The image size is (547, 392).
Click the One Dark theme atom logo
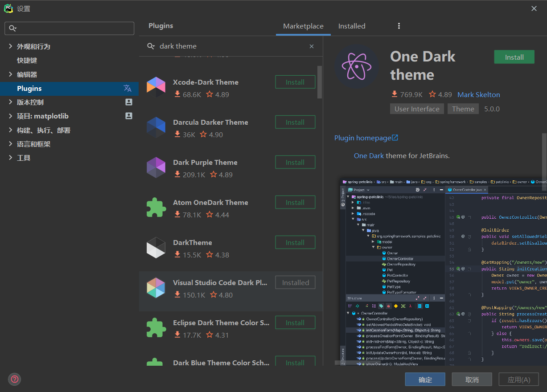(357, 67)
